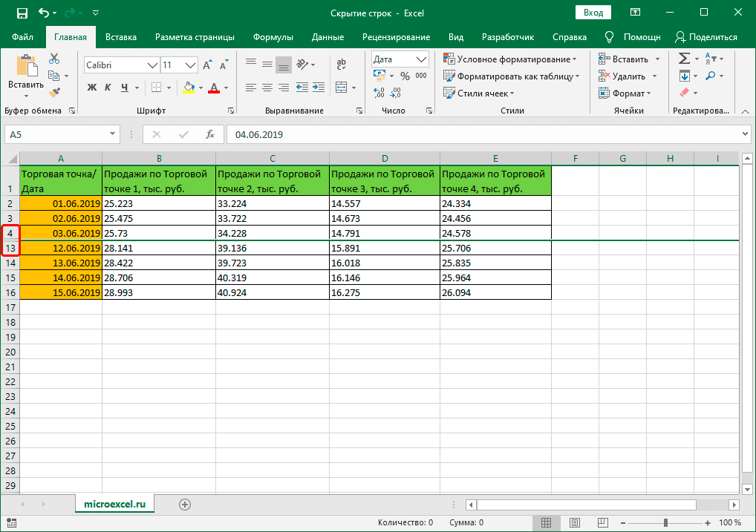Select the Format Painter brush
Screen dimensions: 756x532
pos(54,92)
